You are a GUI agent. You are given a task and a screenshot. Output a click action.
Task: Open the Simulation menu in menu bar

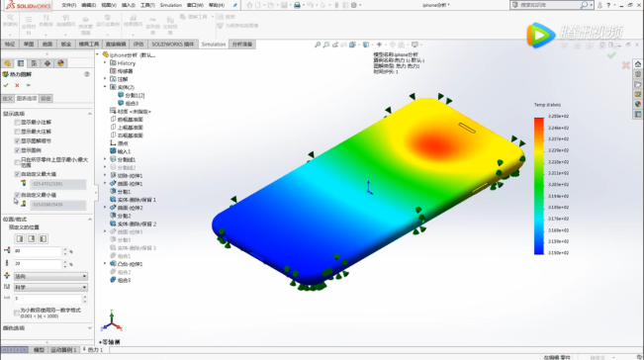[x=170, y=5]
